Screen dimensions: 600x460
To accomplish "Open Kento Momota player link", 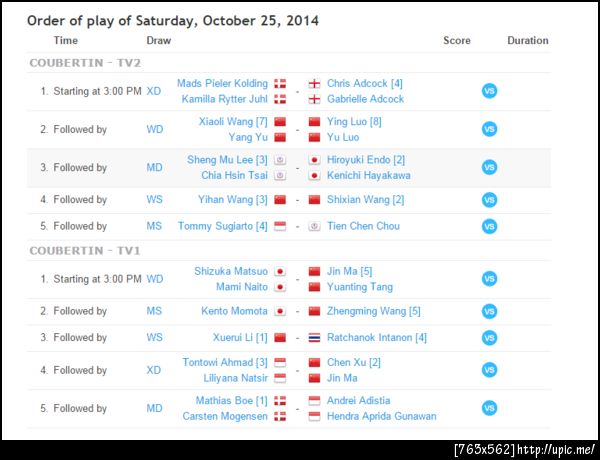I will tap(233, 311).
